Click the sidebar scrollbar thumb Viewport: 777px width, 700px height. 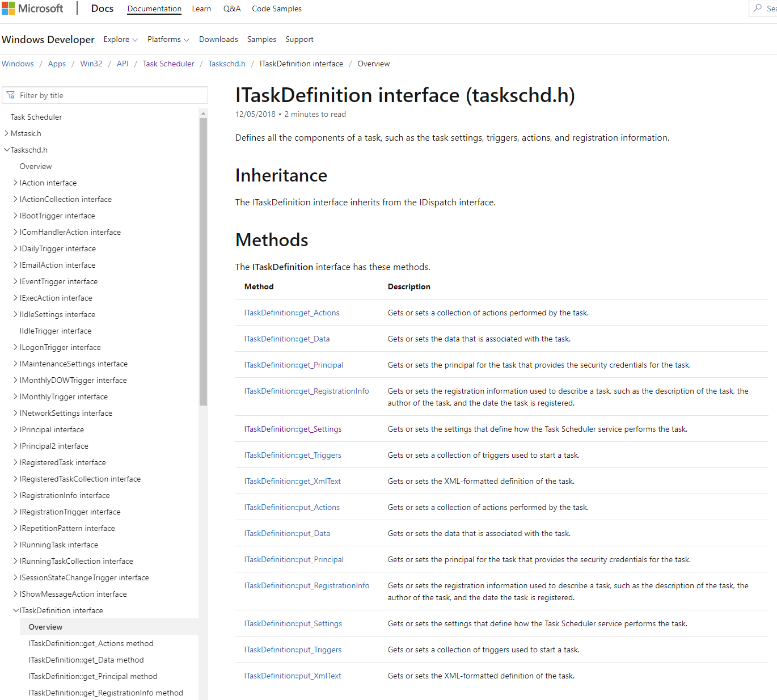click(x=203, y=262)
